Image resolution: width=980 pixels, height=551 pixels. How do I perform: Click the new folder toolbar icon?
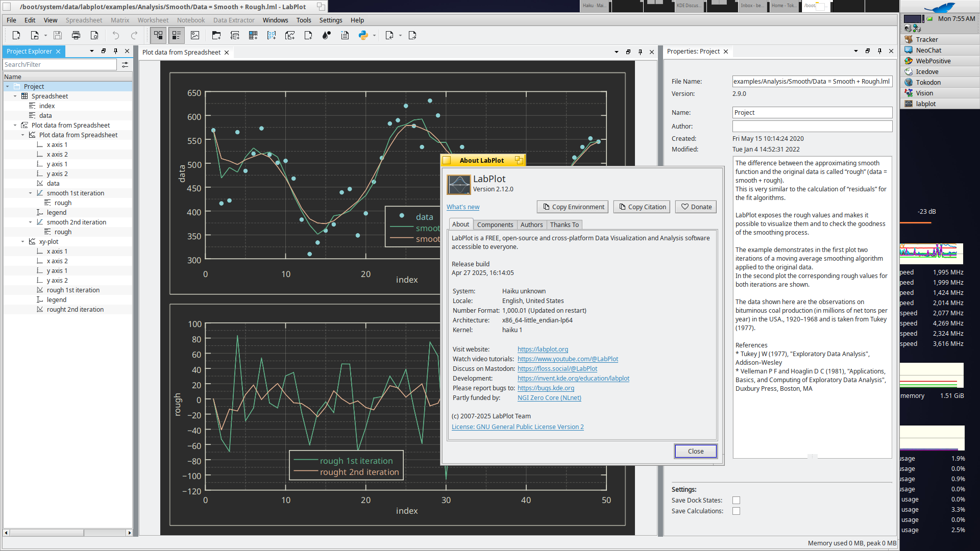pyautogui.click(x=216, y=35)
